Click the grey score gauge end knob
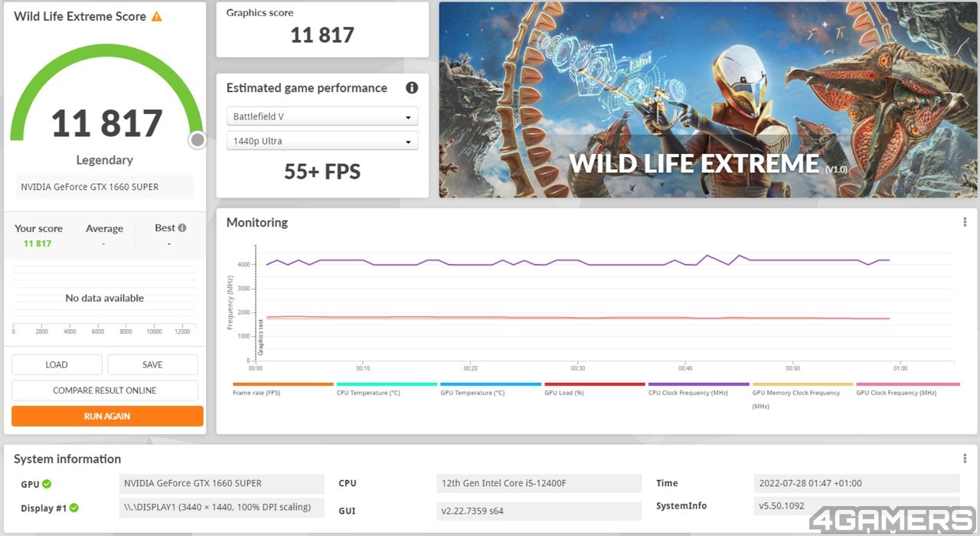Viewport: 980px width, 536px height. 198,139
